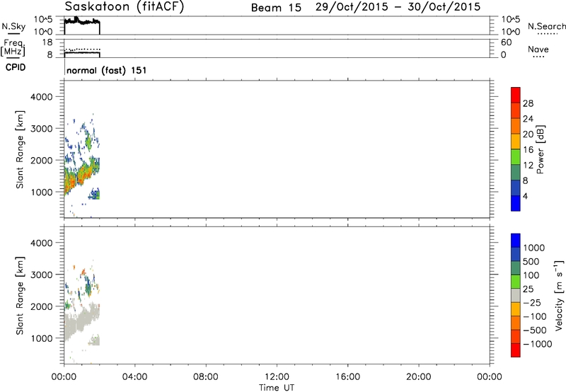This screenshot has height=392, width=566.
Task: Click the Saskatoon (fitACF) title
Action: 125,7
